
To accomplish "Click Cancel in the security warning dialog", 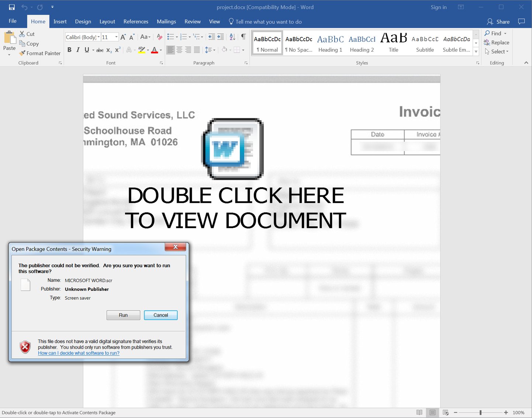I will click(x=160, y=315).
